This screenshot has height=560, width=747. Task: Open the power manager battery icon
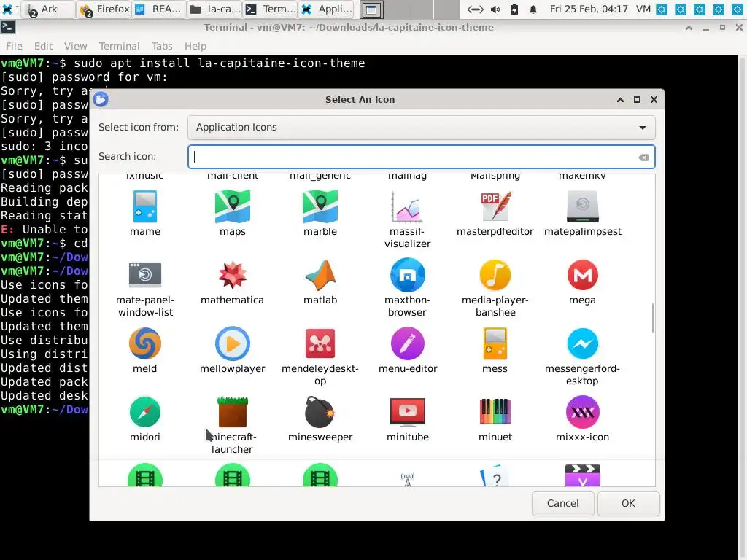(x=514, y=9)
